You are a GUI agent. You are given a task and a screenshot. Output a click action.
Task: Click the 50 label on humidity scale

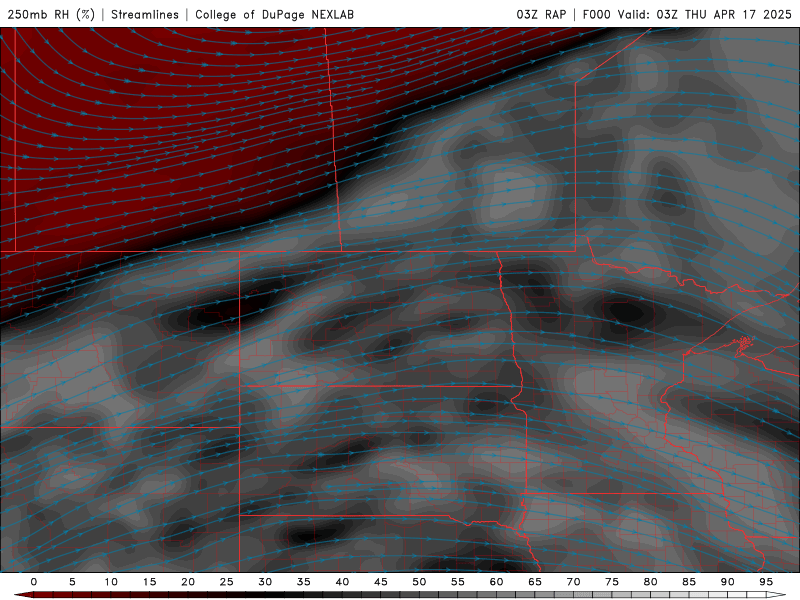point(419,582)
